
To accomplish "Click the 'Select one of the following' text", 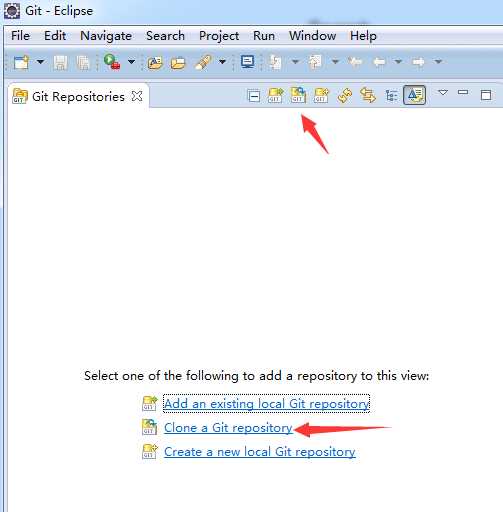I will click(256, 376).
